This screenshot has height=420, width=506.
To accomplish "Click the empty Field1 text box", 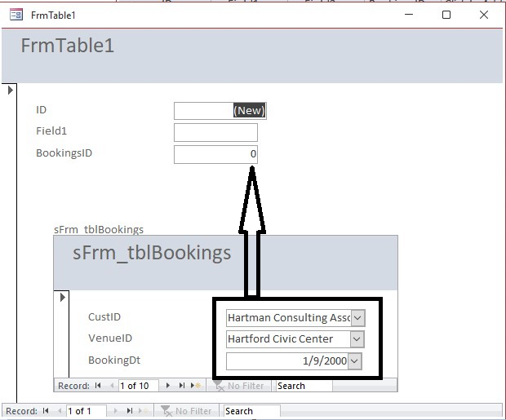I will click(215, 132).
